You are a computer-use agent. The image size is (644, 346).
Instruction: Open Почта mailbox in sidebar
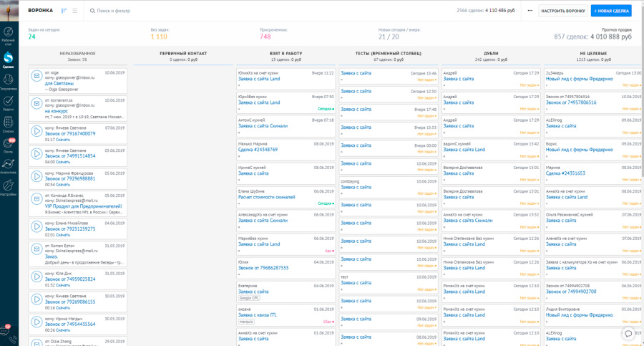click(x=8, y=145)
